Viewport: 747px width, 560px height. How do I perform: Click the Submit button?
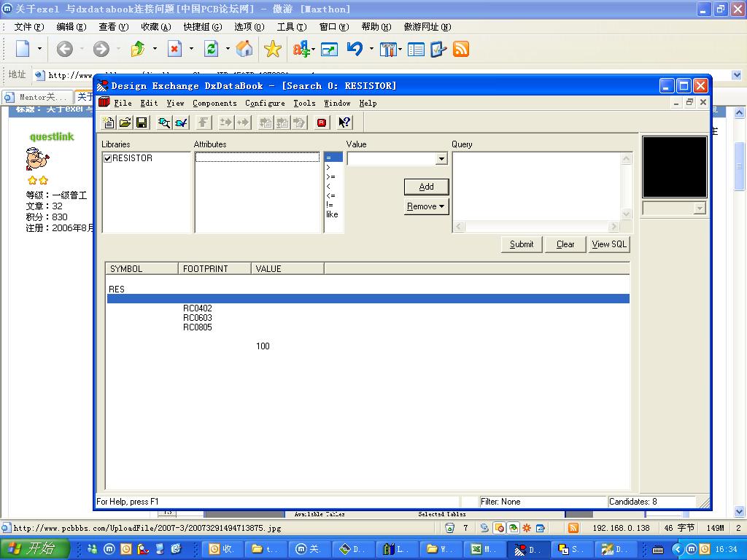point(522,244)
